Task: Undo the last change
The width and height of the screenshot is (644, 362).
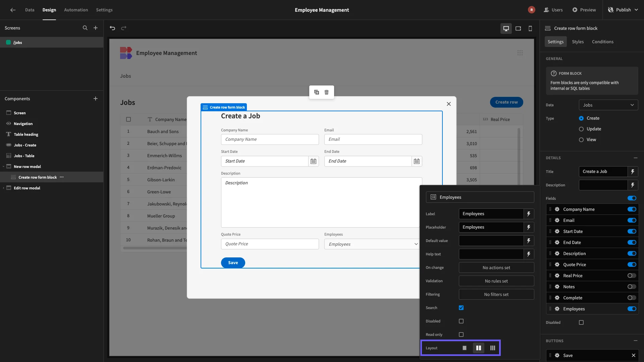Action: (112, 28)
